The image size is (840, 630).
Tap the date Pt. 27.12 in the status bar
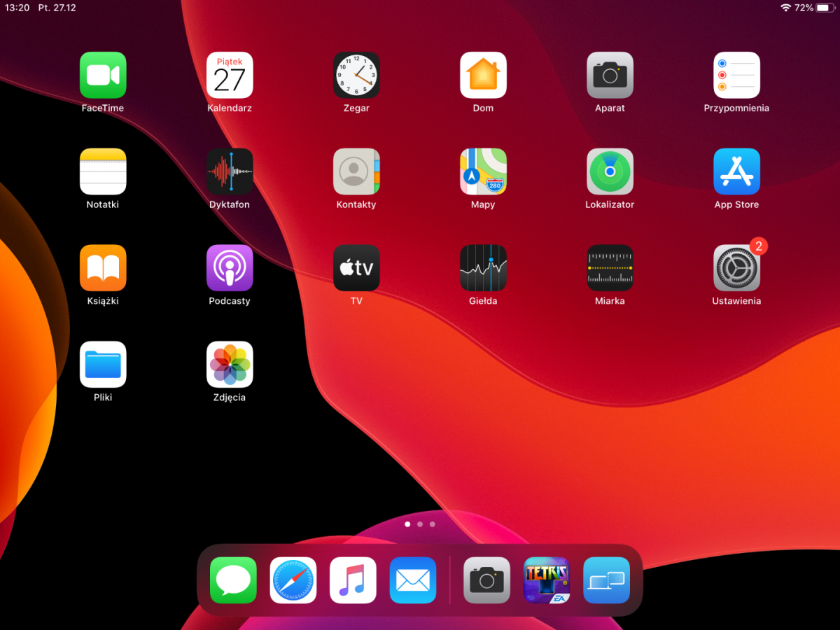click(57, 8)
